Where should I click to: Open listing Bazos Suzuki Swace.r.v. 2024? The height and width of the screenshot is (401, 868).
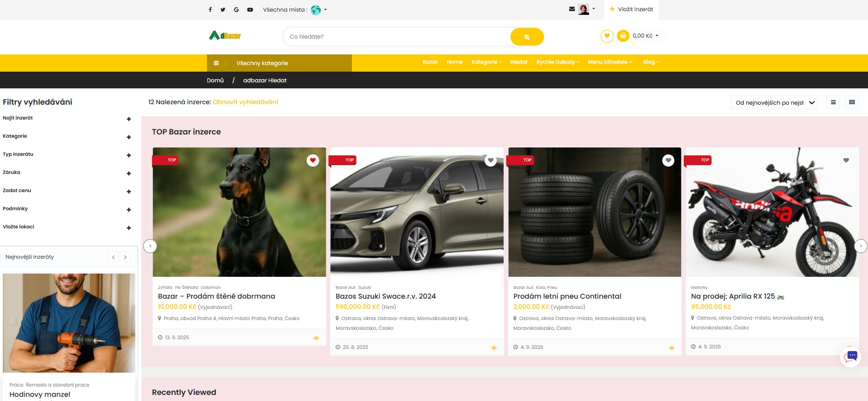pyautogui.click(x=386, y=296)
